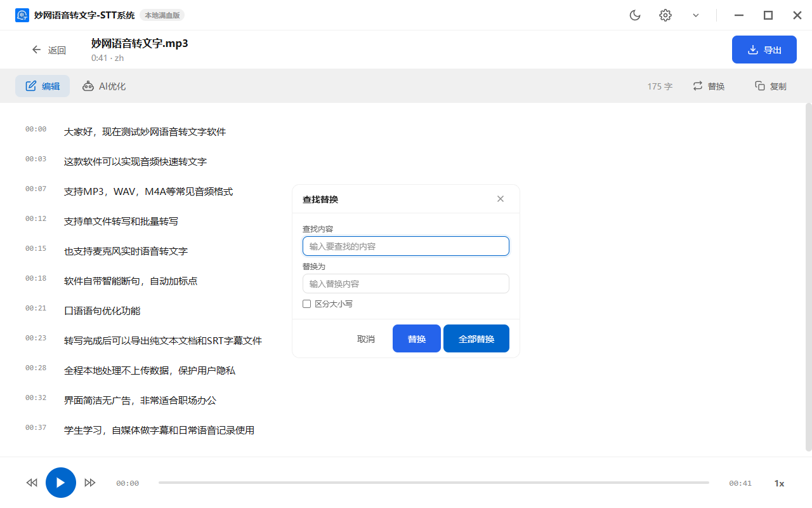Select the line 也支持麦克风实时语音转文字

tap(126, 251)
